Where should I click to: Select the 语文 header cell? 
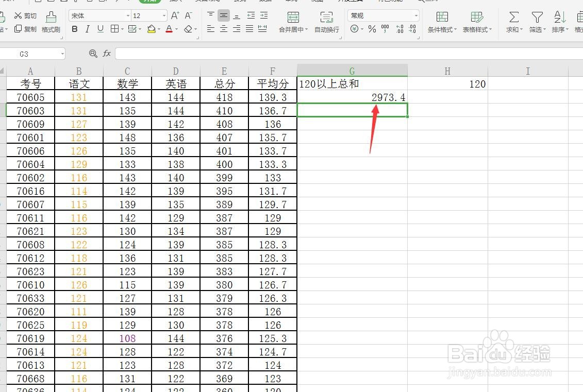[79, 84]
